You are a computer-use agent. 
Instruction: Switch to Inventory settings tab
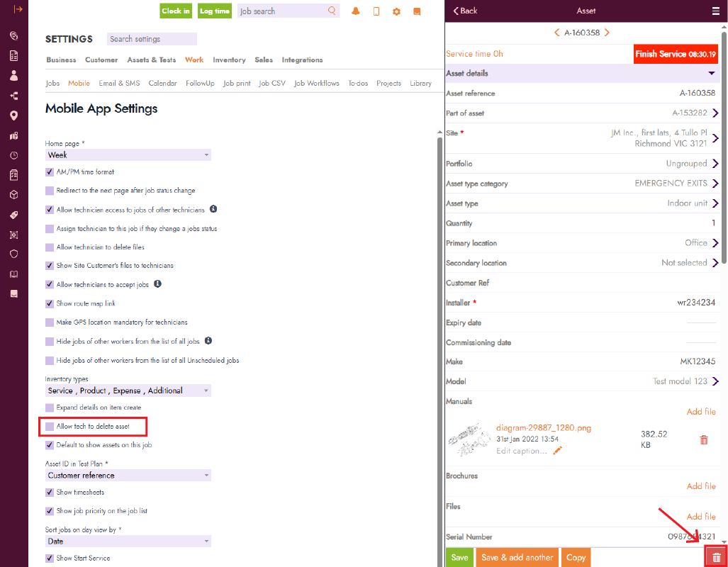pos(229,60)
